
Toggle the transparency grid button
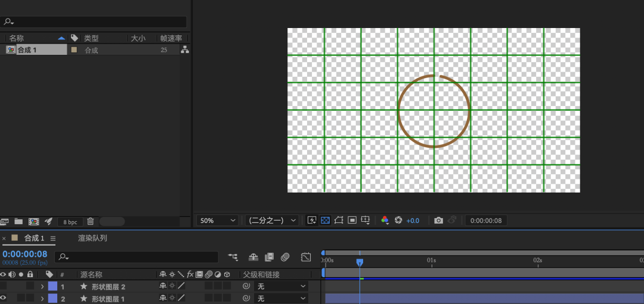point(325,221)
